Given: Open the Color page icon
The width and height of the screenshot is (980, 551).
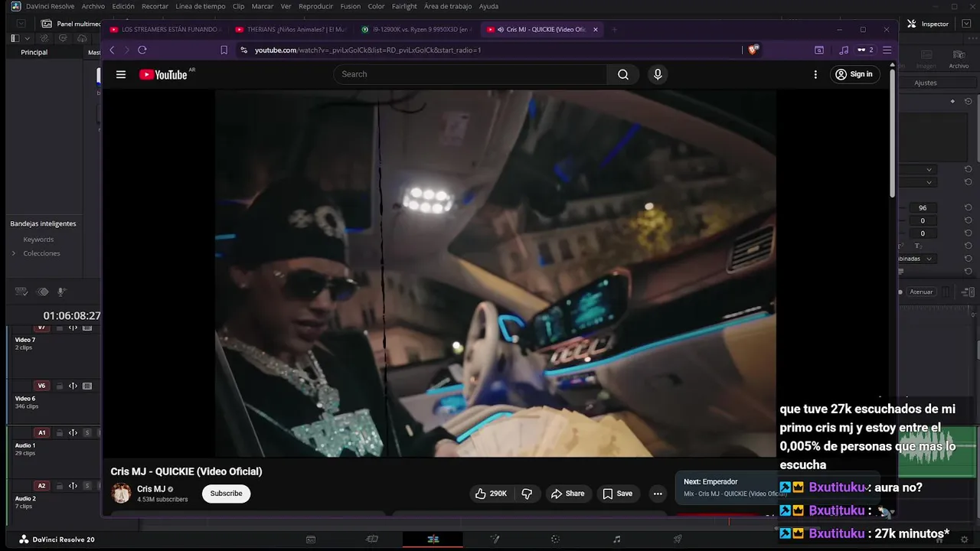Looking at the screenshot, I should [x=556, y=540].
